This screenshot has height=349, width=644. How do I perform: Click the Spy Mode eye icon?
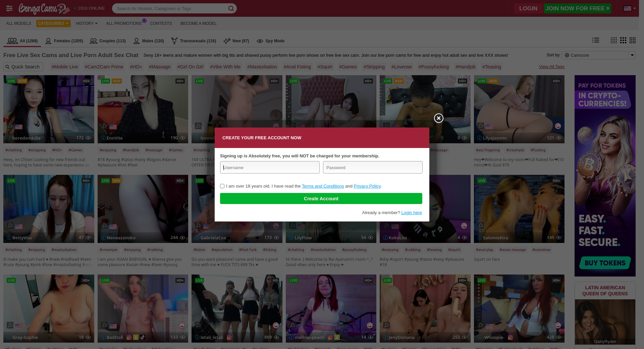[260, 41]
